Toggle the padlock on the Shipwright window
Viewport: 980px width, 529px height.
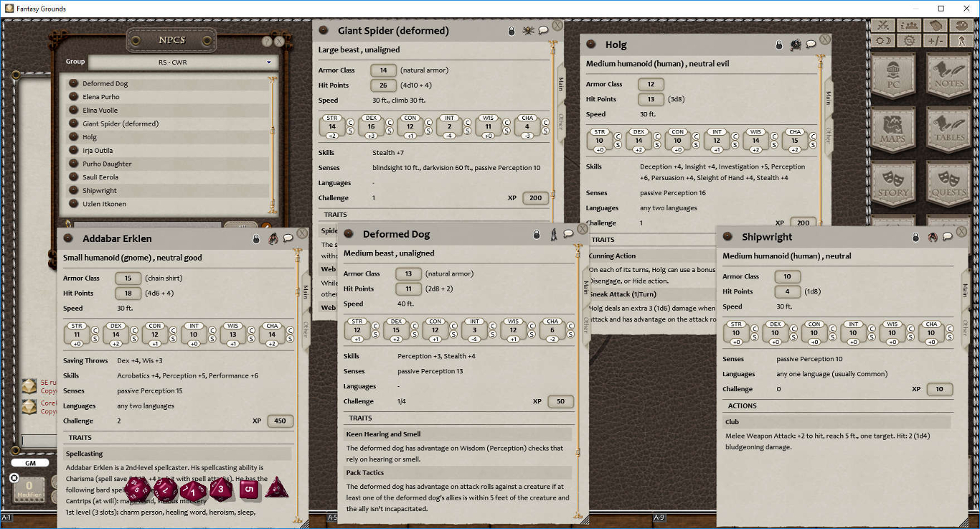coord(916,238)
